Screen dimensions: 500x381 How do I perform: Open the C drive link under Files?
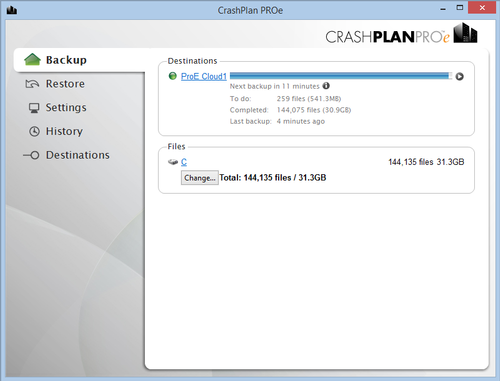[x=184, y=162]
